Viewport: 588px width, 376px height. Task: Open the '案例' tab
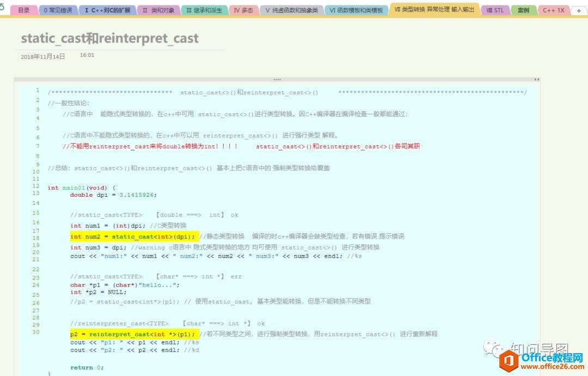tap(523, 10)
